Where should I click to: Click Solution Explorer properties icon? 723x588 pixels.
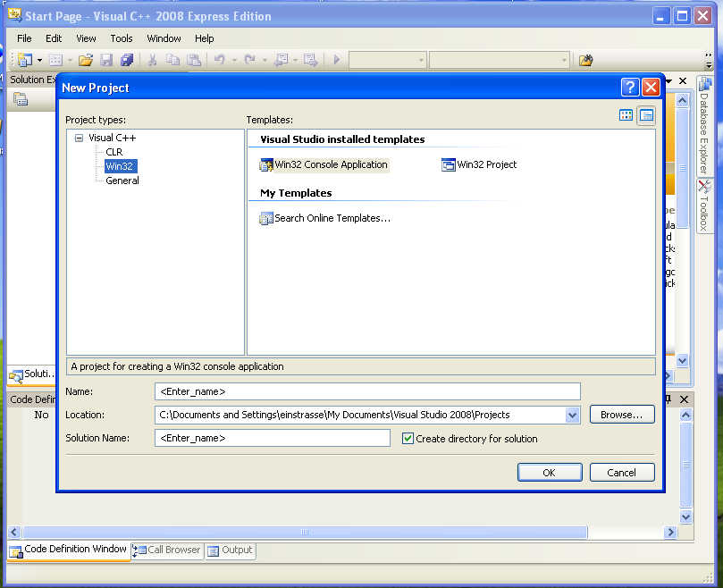[x=21, y=99]
